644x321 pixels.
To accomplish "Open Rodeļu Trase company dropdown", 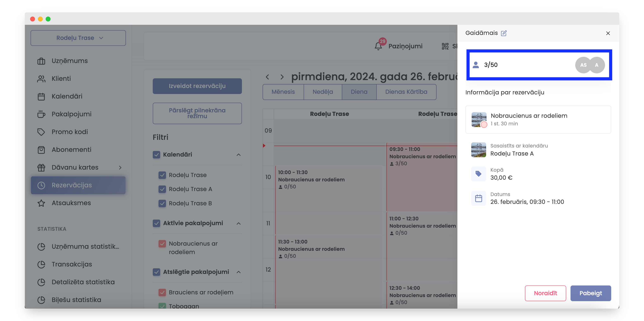I will [78, 38].
